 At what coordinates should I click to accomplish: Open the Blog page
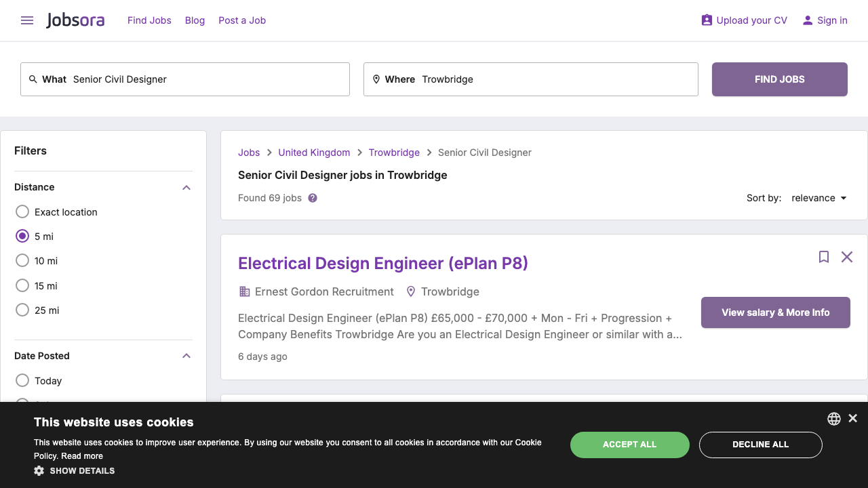[195, 20]
